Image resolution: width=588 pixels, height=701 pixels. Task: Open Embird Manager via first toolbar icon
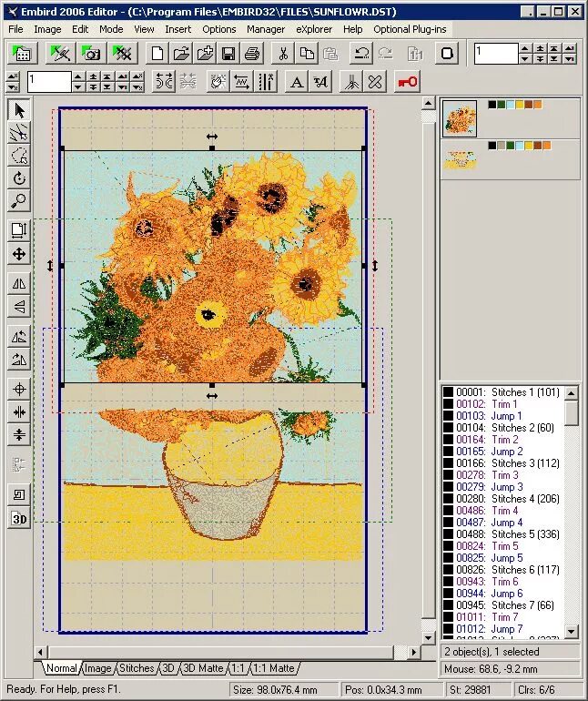pos(22,54)
